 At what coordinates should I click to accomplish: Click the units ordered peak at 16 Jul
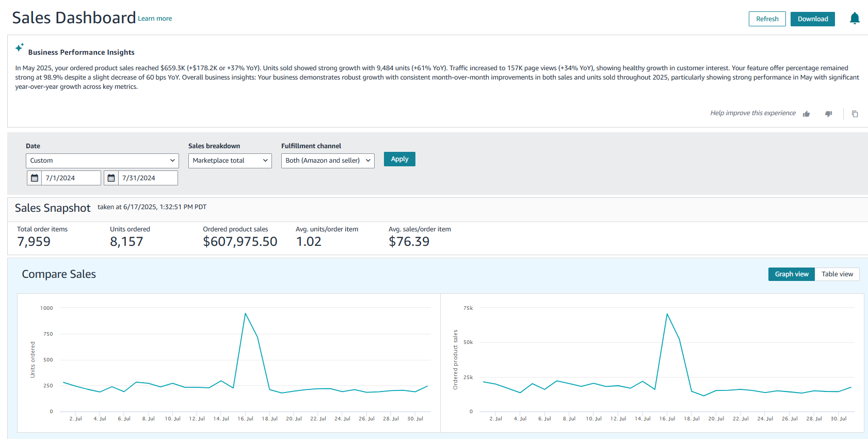[245, 313]
